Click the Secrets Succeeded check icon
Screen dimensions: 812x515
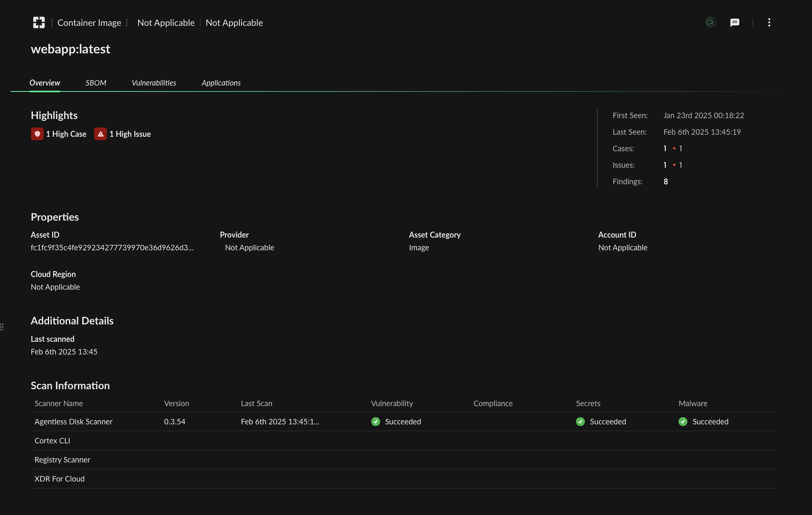coord(580,421)
